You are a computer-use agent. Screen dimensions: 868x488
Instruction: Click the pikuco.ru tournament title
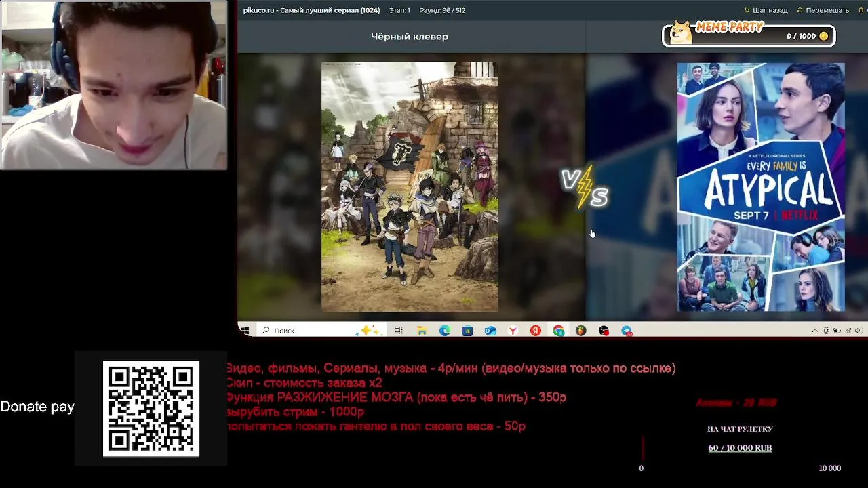pos(311,10)
